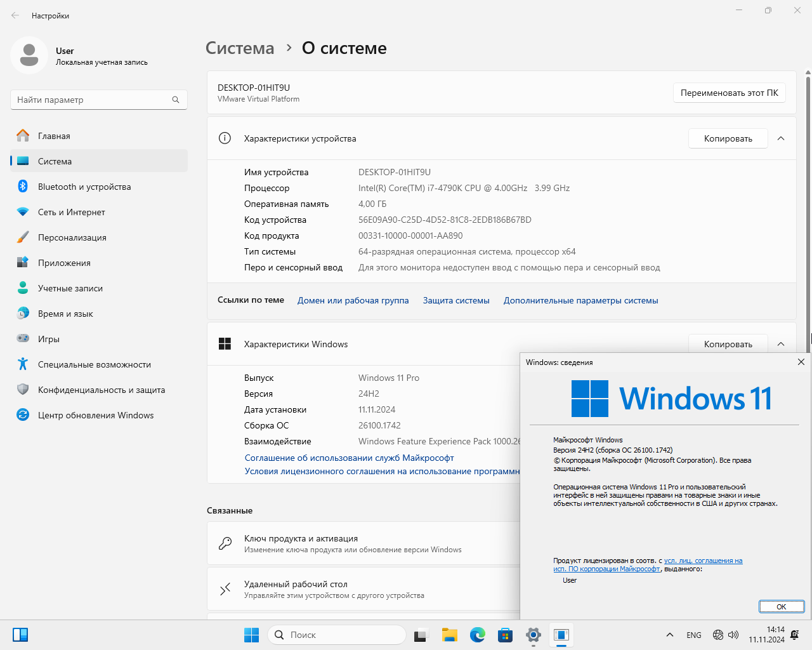
Task: Open Центр обновления Windows sync icon
Action: 23,415
